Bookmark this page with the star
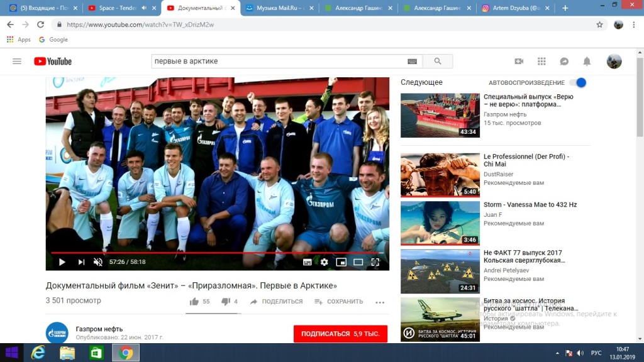644x362 pixels. (x=599, y=25)
